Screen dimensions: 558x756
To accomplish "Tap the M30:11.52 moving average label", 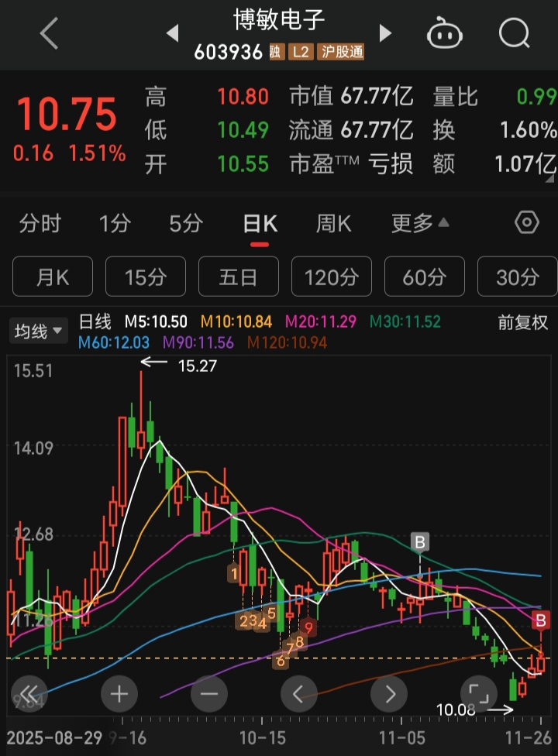I will tap(405, 321).
